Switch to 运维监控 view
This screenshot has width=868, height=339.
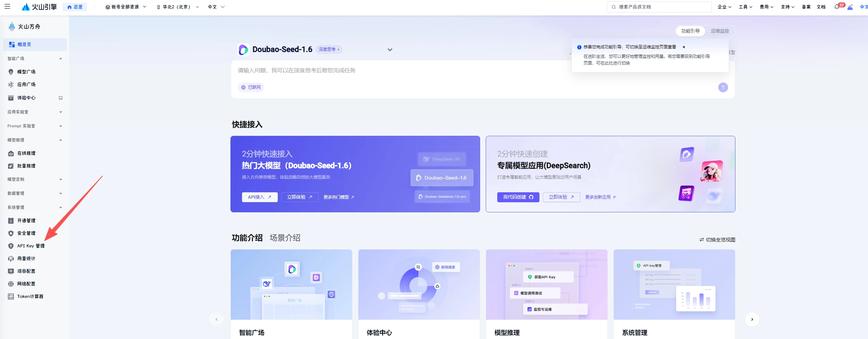click(720, 31)
